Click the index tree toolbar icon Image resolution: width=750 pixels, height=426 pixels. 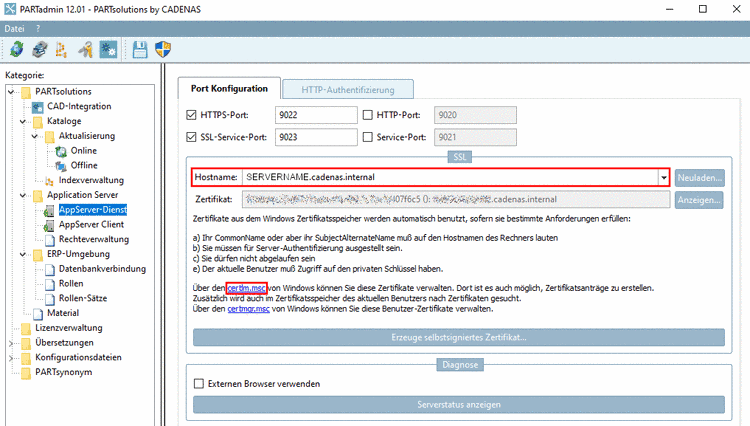(x=61, y=49)
